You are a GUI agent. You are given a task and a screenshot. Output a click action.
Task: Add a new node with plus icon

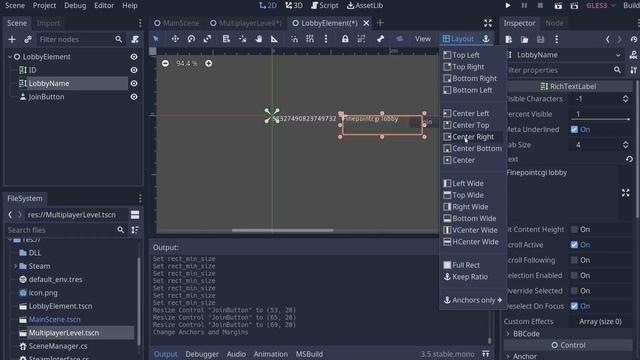pos(12,39)
